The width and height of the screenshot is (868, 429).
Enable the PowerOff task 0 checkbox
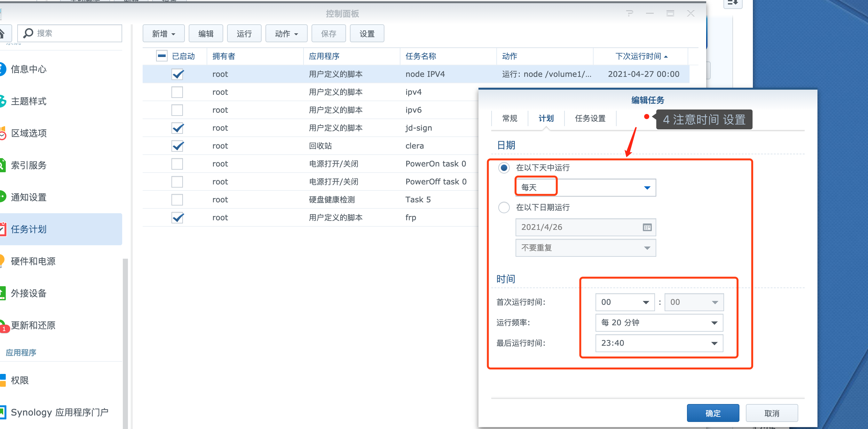(x=177, y=182)
